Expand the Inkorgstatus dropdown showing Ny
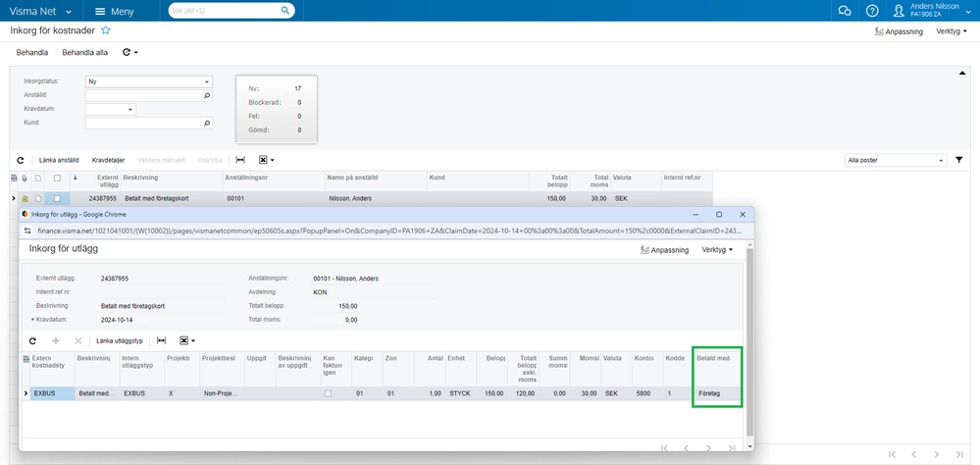 (x=206, y=81)
